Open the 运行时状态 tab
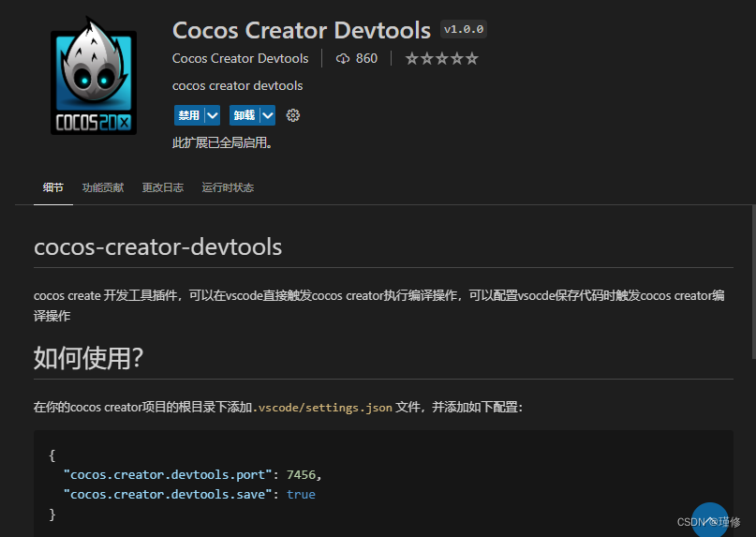 click(x=228, y=187)
